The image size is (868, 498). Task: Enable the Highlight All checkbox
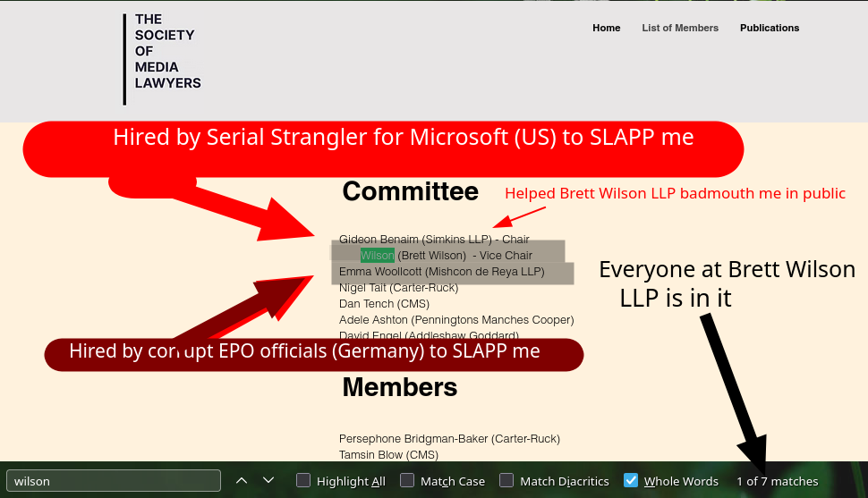[303, 480]
